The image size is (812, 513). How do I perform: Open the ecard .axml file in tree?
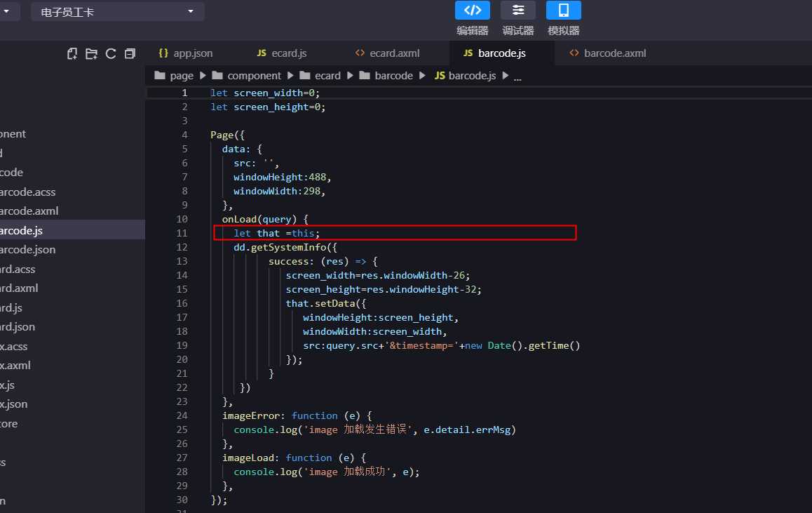(x=19, y=288)
